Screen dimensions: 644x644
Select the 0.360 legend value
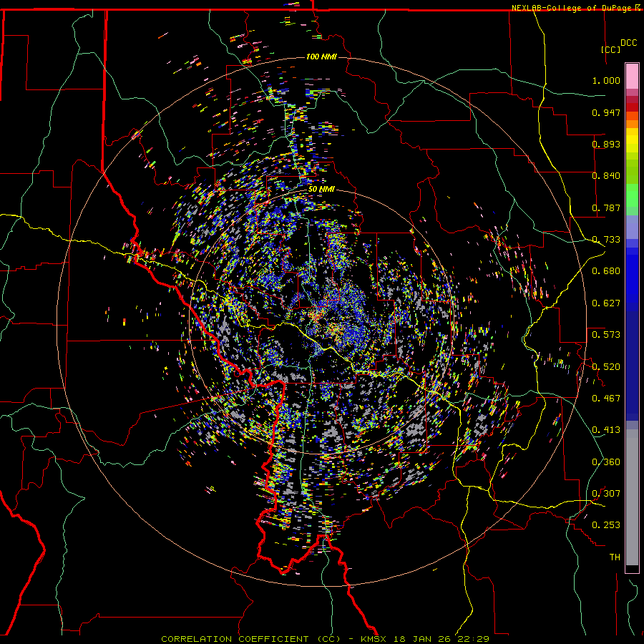pos(606,462)
